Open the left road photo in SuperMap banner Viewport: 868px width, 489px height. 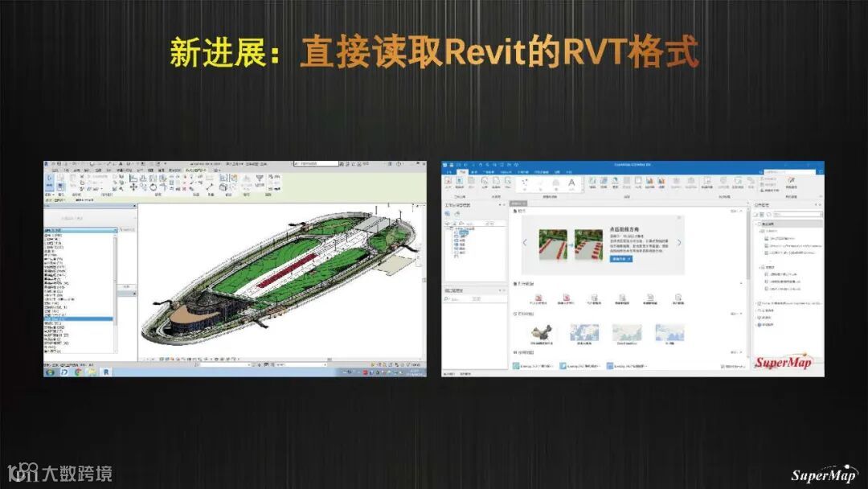point(553,244)
